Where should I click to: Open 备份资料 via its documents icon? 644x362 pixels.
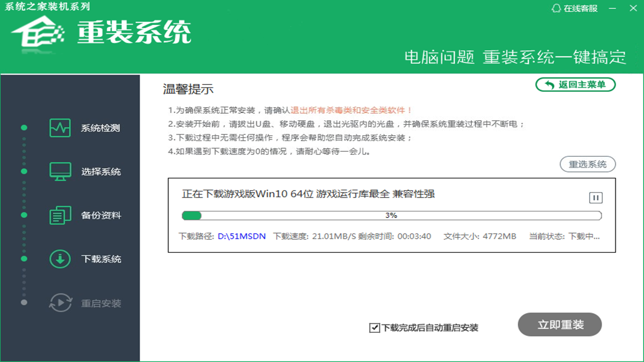(x=60, y=215)
